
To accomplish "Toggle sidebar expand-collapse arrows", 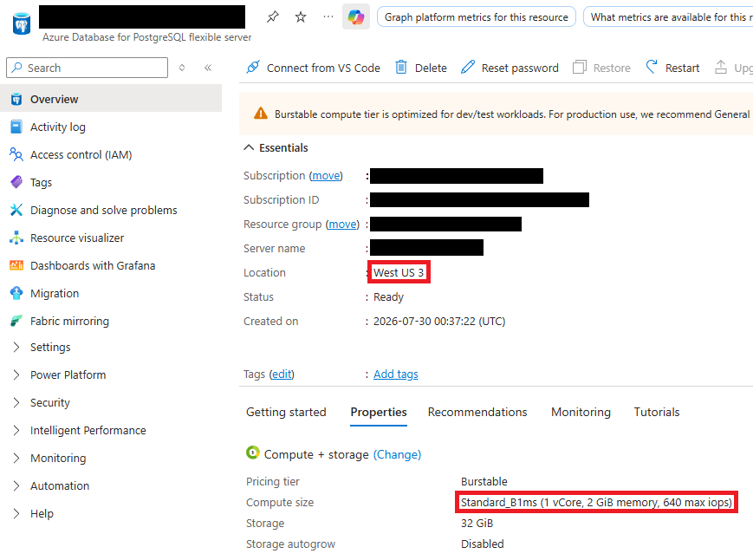I will point(182,68).
